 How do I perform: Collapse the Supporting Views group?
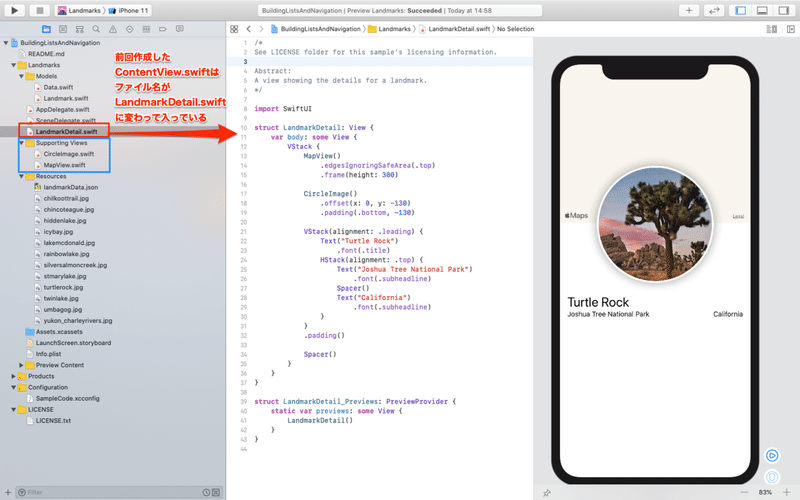21,143
